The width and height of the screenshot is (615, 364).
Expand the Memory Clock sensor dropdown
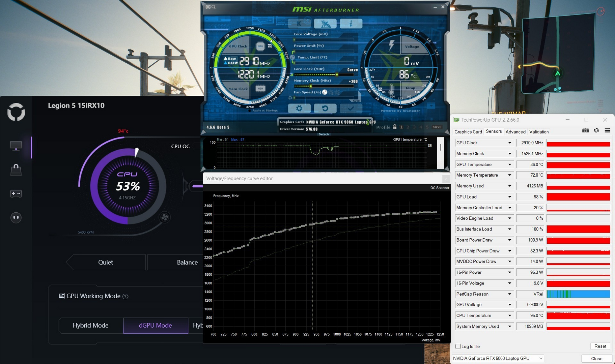510,154
